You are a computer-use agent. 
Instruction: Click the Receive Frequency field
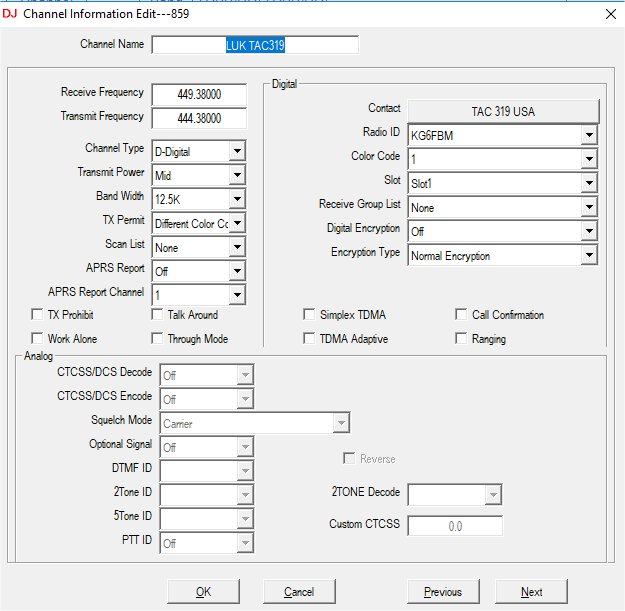199,94
